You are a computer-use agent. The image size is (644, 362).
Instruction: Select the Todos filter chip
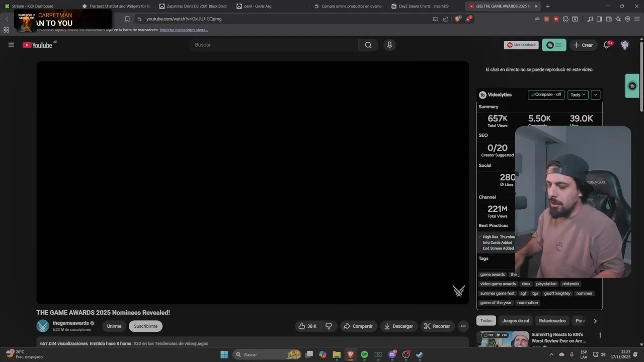point(486,321)
